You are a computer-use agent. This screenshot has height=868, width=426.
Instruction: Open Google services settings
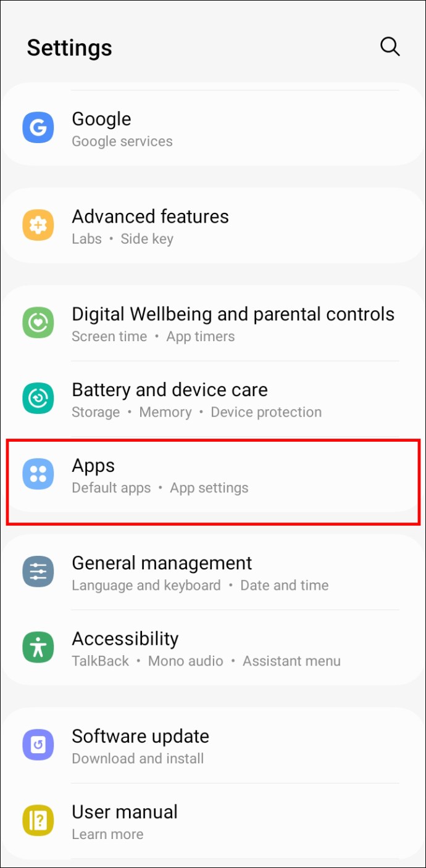pos(213,128)
